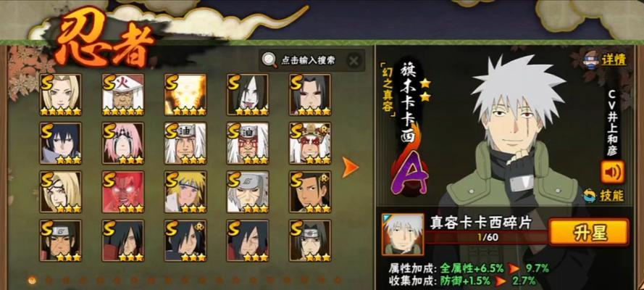Select the first lit page indicator dot
Image resolution: width=644 pixels, height=290 pixels.
(32, 280)
